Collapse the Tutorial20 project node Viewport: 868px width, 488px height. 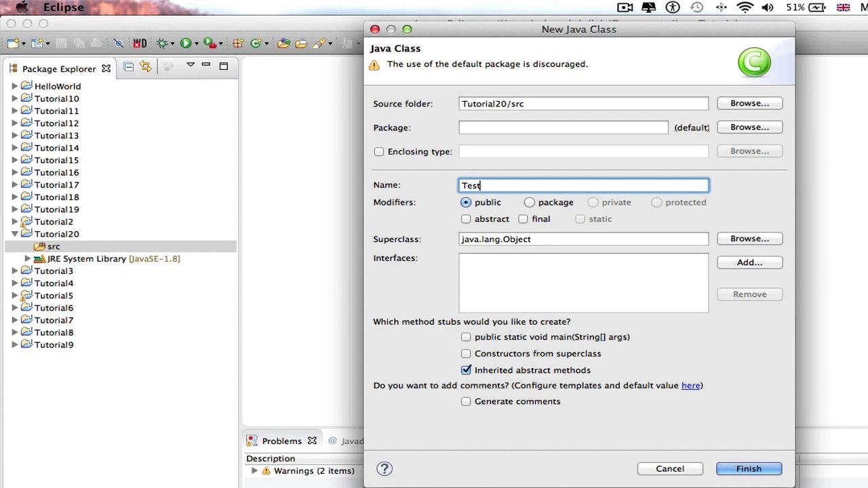click(15, 235)
